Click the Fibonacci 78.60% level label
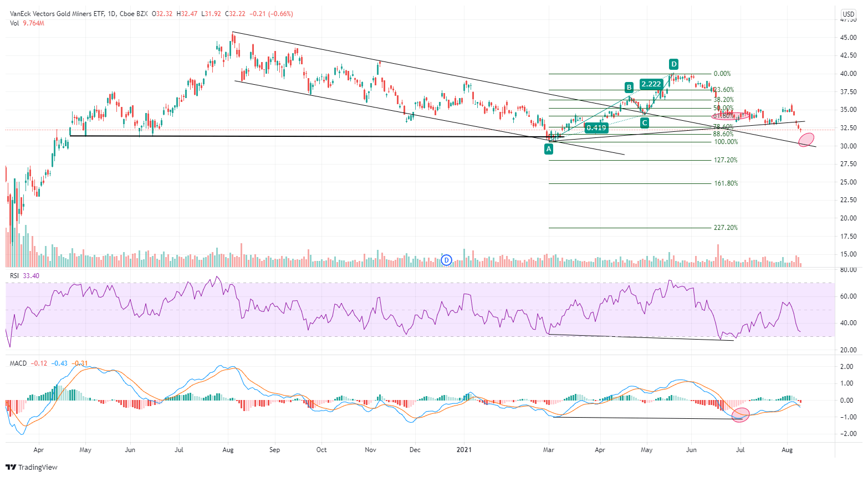 724,127
